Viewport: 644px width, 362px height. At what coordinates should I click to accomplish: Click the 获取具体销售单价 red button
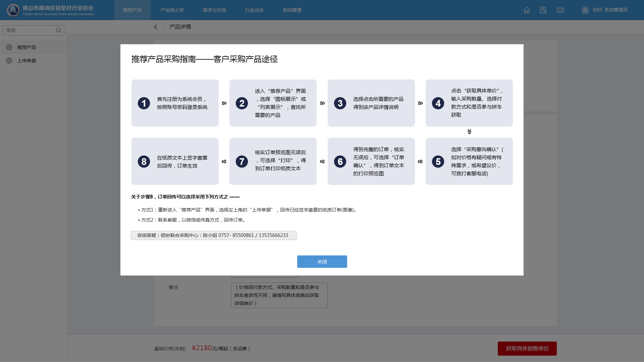pyautogui.click(x=527, y=349)
